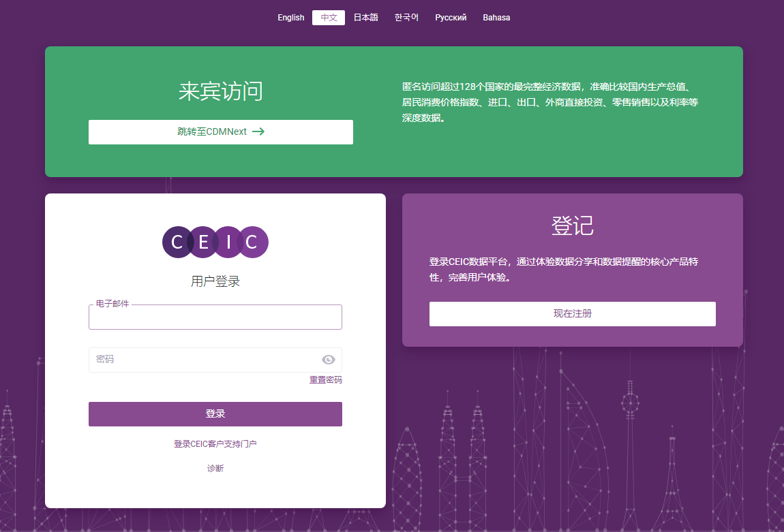The height and width of the screenshot is (532, 784).
Task: Follow the 登录CEIC客户支持门户 link
Action: click(x=215, y=444)
